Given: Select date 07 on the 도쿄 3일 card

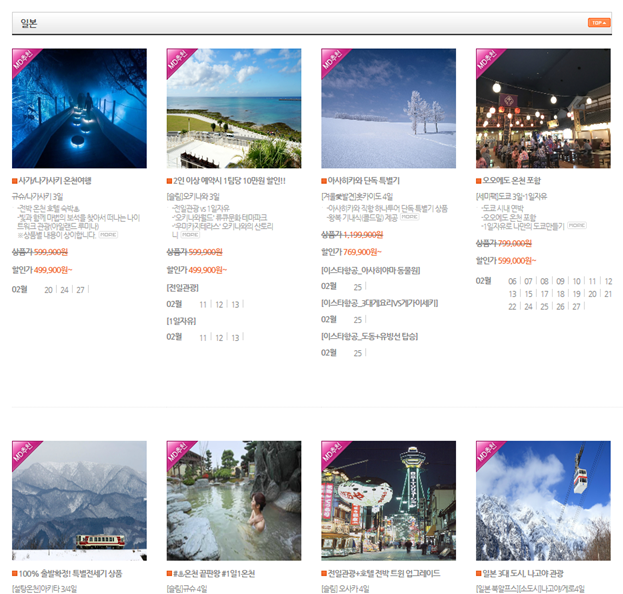Looking at the screenshot, I should (x=528, y=281).
